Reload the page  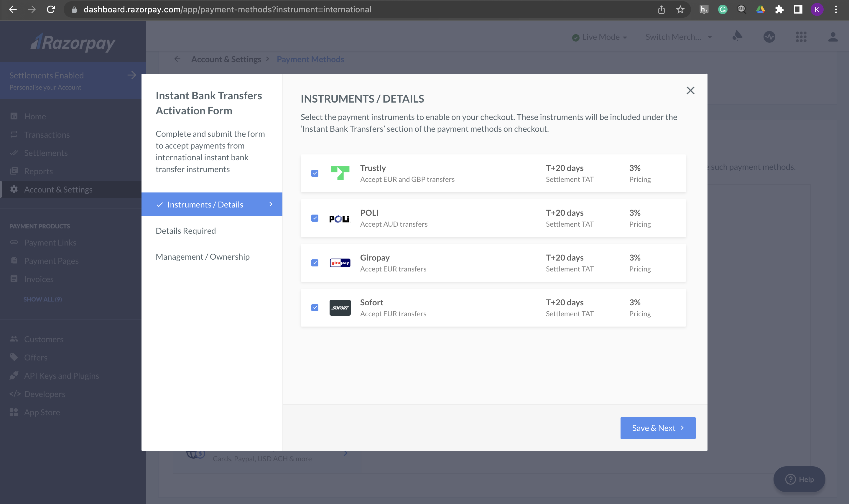click(51, 9)
